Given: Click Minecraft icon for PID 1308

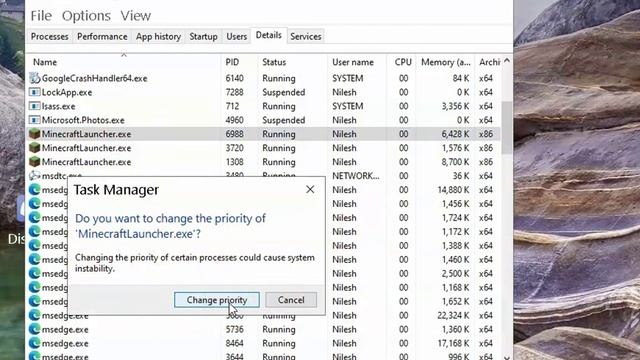Looking at the screenshot, I should [x=35, y=162].
